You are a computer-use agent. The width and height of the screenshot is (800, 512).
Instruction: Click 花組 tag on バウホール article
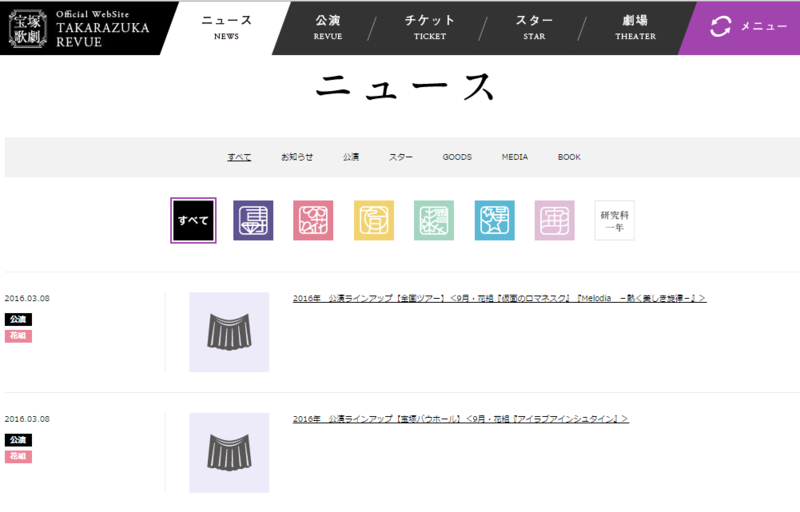pos(18,456)
